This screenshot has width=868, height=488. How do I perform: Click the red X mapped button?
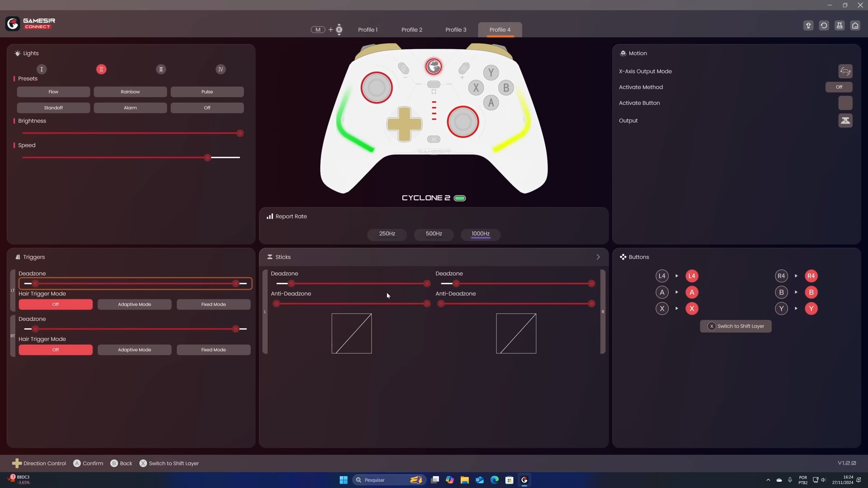point(692,309)
